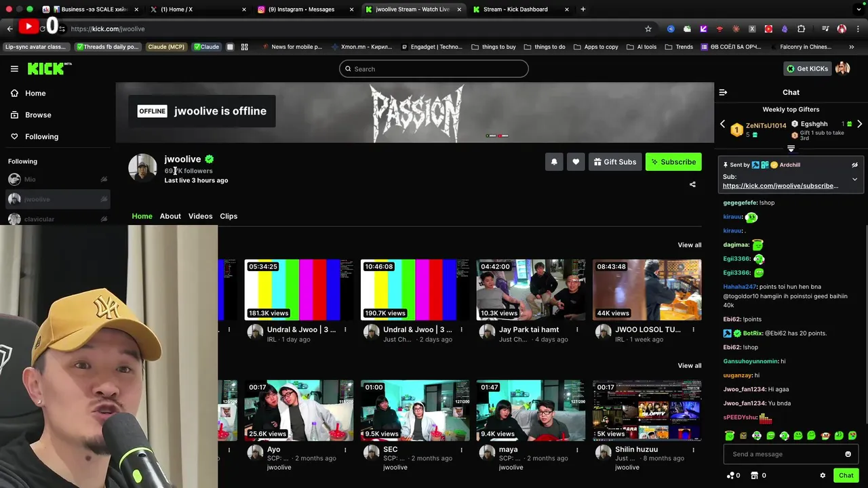The image size is (868, 488).
Task: Open options menu for Ayo clip
Action: (345, 449)
